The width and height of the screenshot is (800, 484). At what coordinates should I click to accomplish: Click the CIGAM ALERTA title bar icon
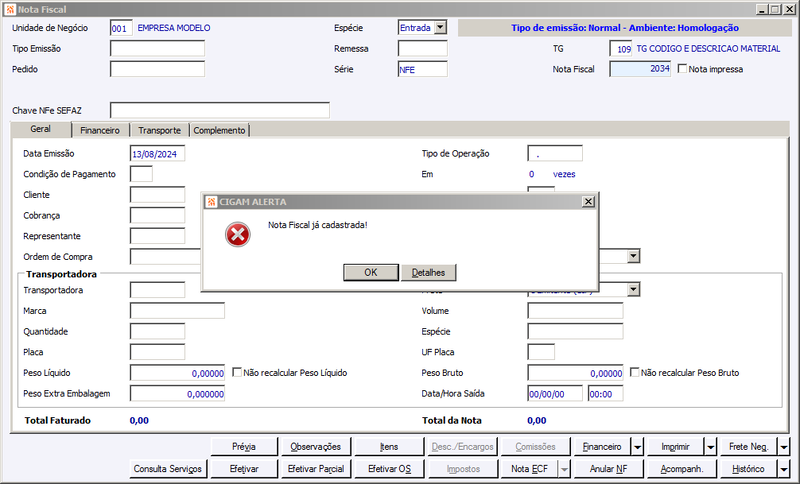click(x=211, y=202)
